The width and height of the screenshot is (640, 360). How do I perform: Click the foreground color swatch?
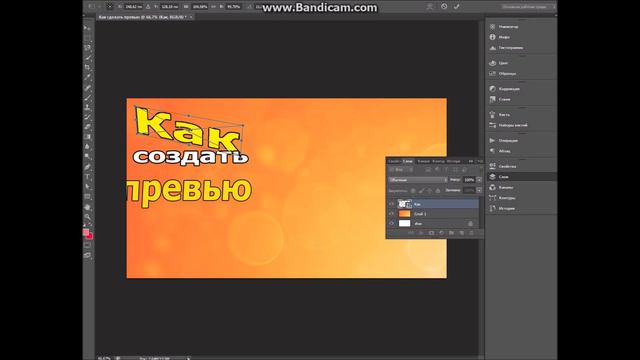tap(86, 232)
